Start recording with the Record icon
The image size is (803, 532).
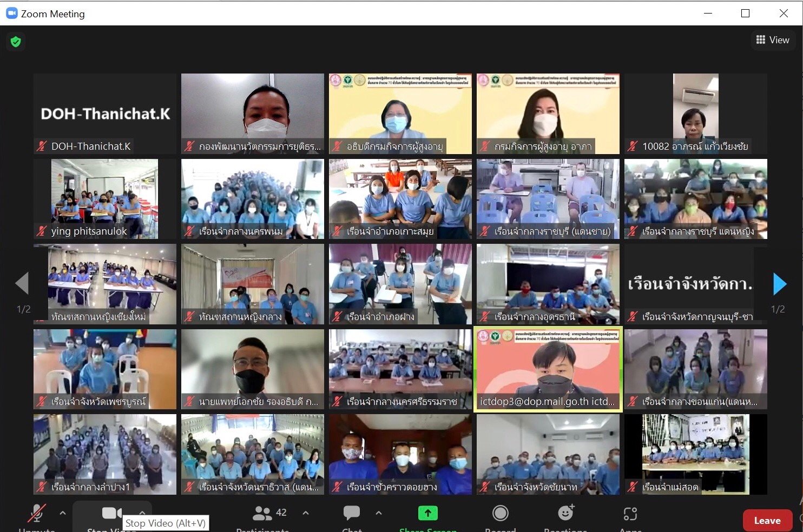coord(501,513)
